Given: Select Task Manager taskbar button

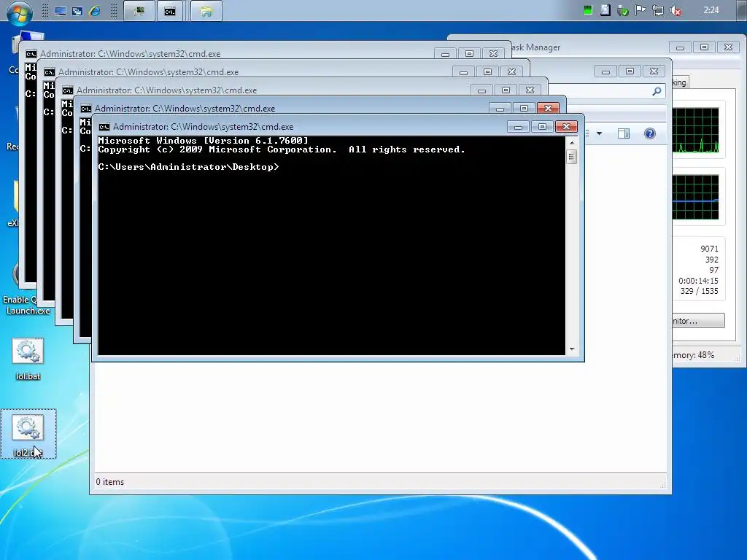Looking at the screenshot, I should (139, 11).
